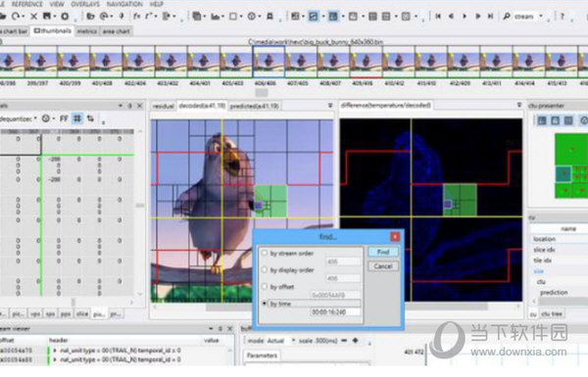Open the dequantized dropdown

pos(19,118)
